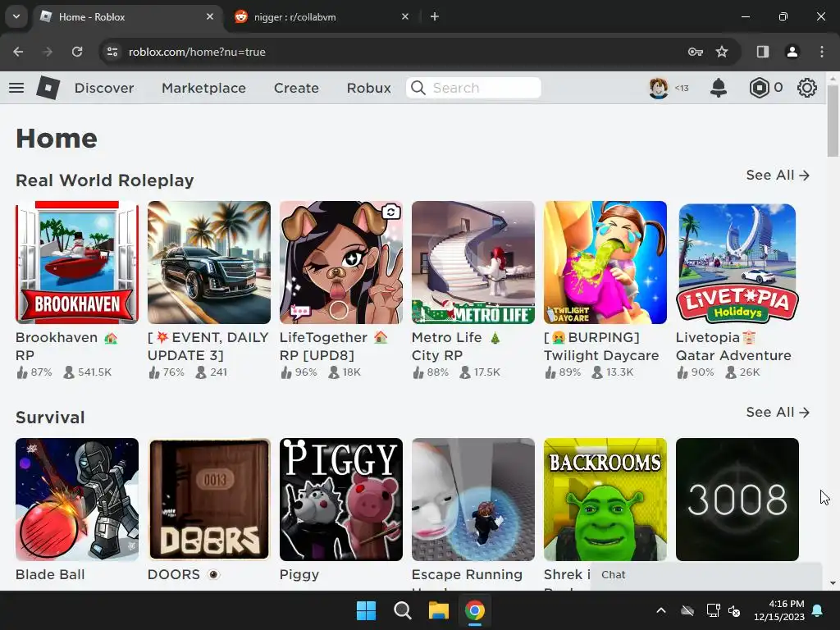
Task: Open the Escape Running Head thumbnail
Action: pos(473,500)
